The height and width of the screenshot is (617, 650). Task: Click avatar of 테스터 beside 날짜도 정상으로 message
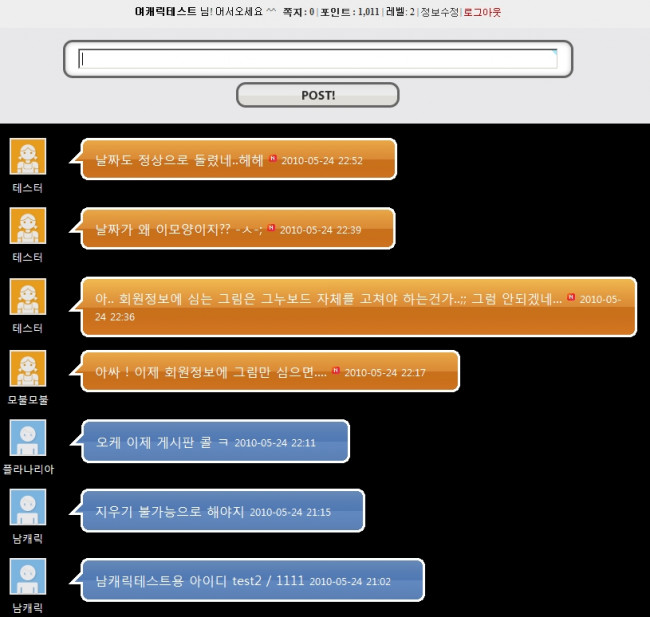point(28,156)
